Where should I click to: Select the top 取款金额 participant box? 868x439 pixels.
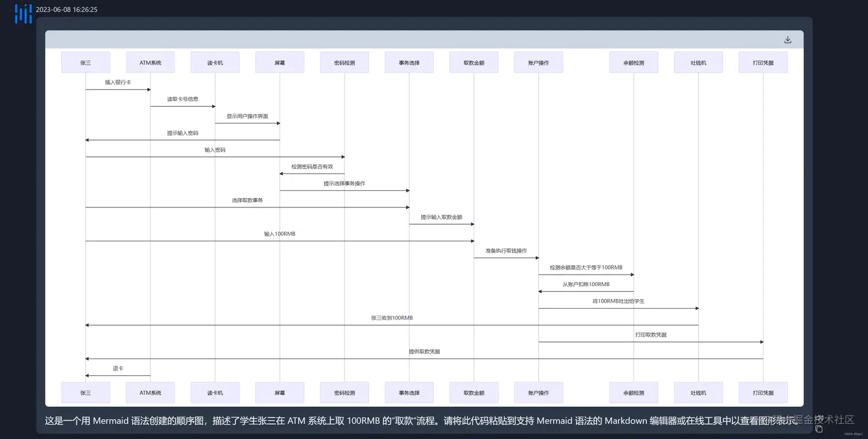(474, 63)
